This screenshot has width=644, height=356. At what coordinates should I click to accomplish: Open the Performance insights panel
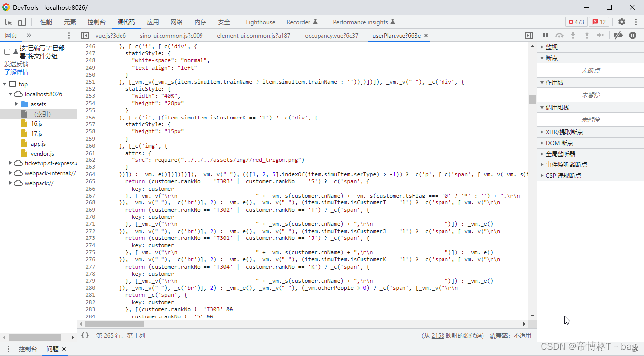coord(364,22)
